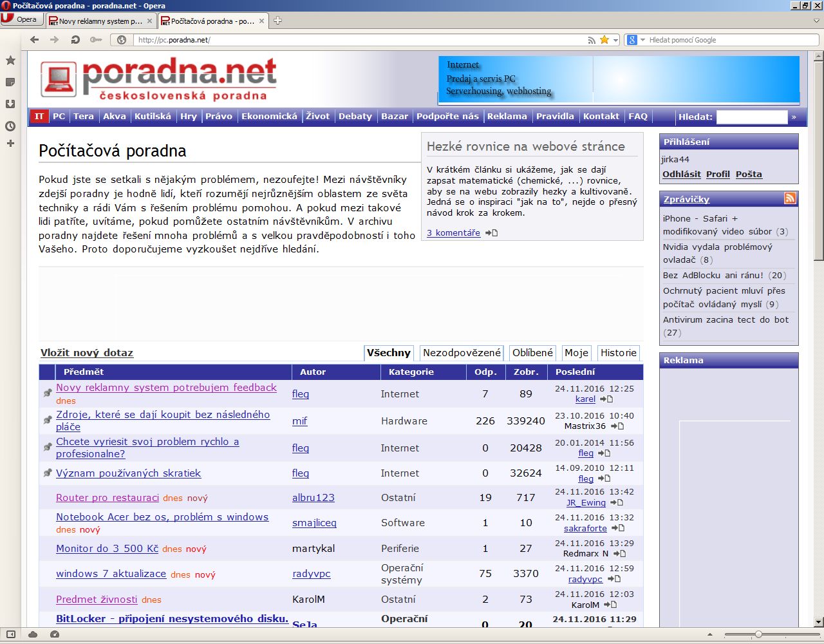Close the Novy reklamny system tab

[150, 21]
